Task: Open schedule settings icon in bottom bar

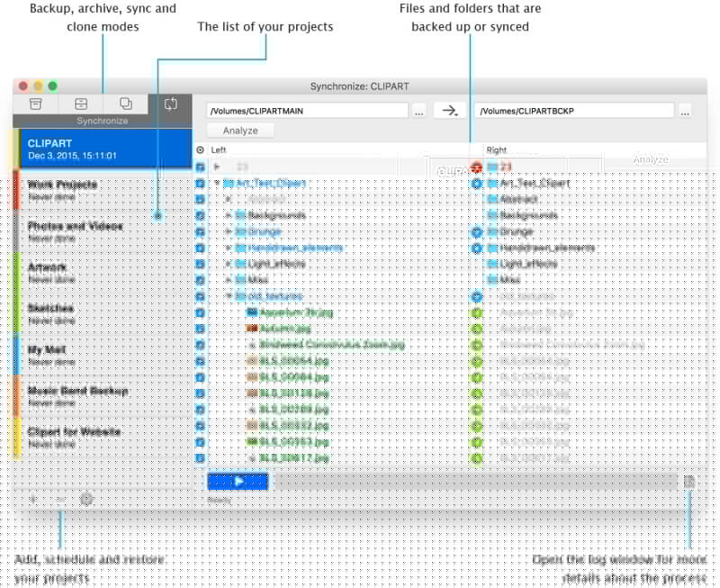Action: tap(86, 499)
